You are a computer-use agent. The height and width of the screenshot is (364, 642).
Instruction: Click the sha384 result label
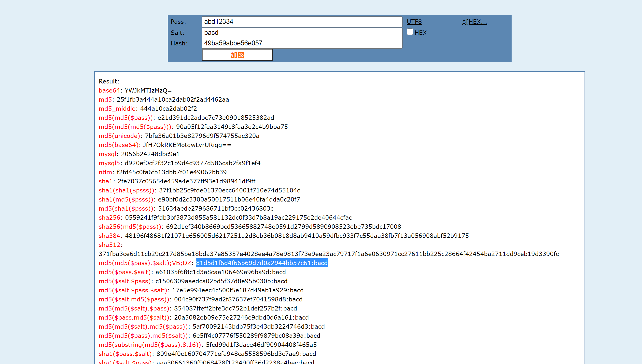[109, 236]
